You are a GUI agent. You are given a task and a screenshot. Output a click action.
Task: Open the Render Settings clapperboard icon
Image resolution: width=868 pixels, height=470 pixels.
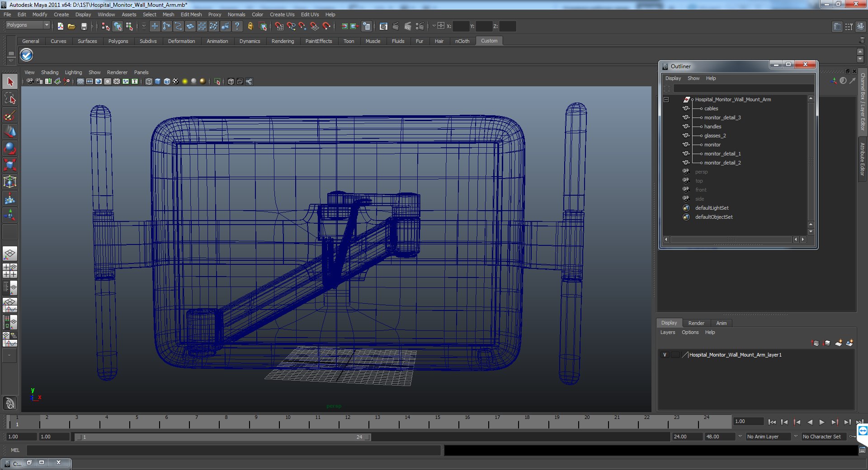(420, 26)
